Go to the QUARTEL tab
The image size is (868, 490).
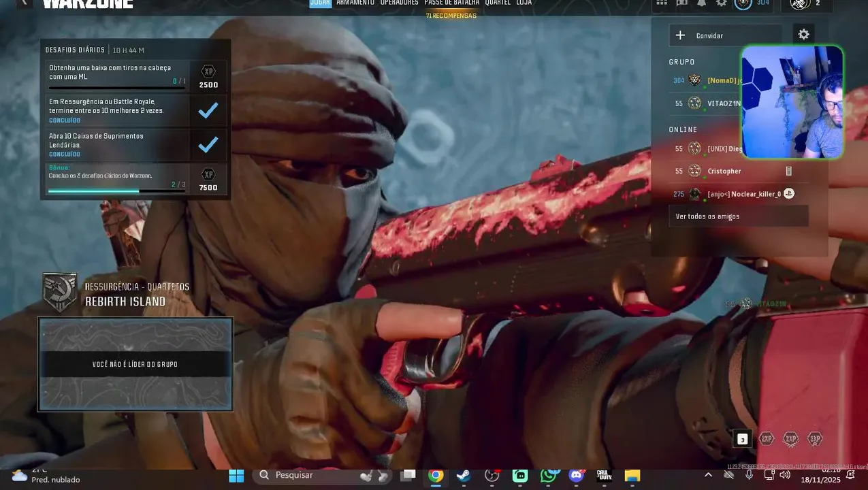point(498,3)
